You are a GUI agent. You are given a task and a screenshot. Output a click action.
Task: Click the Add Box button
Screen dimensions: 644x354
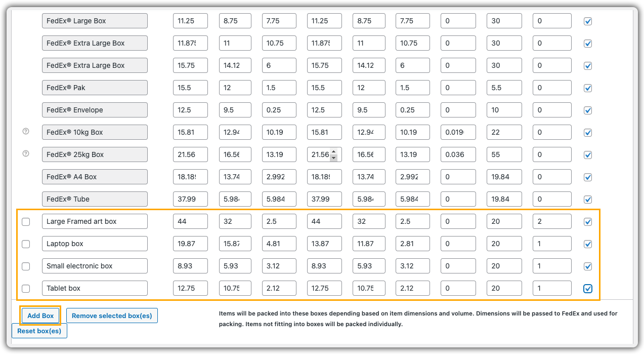[40, 316]
